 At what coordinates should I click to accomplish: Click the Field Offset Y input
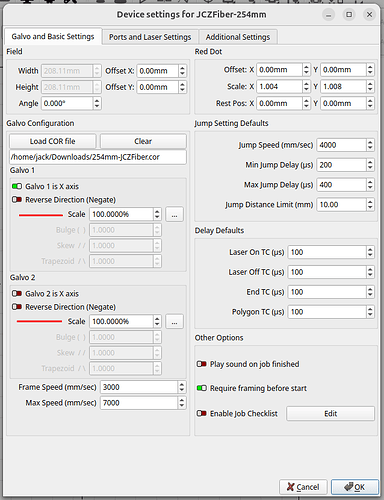tap(157, 87)
